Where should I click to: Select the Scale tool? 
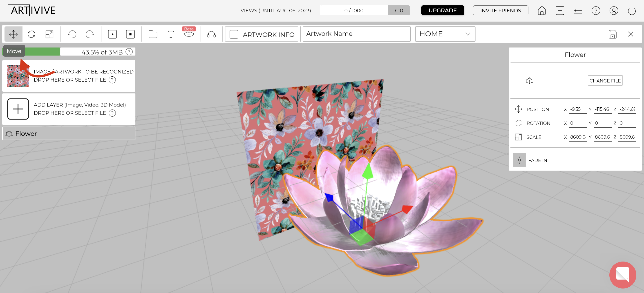49,34
